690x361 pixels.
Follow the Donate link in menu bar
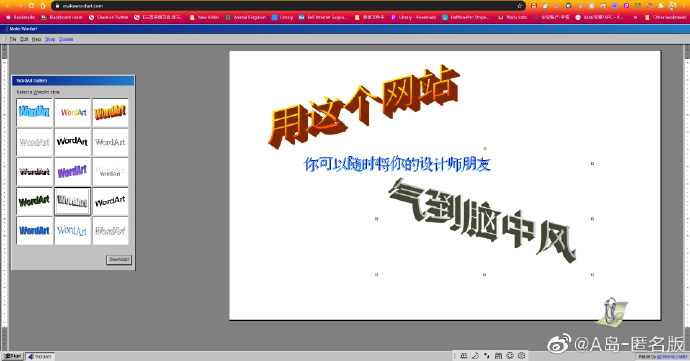[66, 39]
